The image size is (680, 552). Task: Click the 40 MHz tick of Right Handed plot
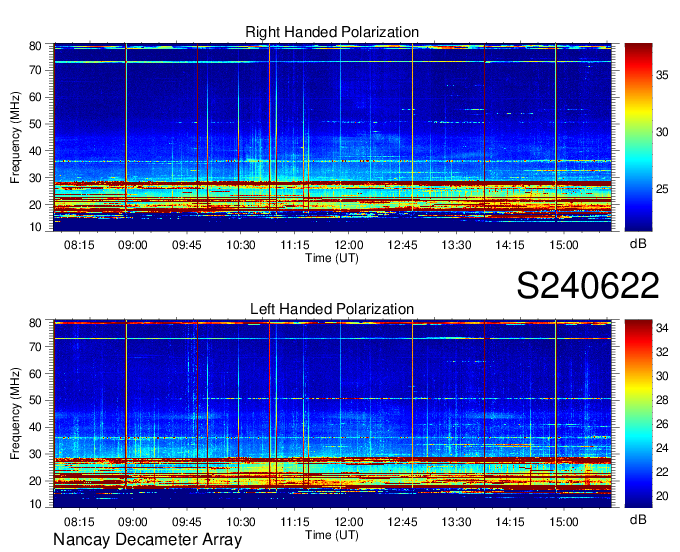click(x=35, y=151)
